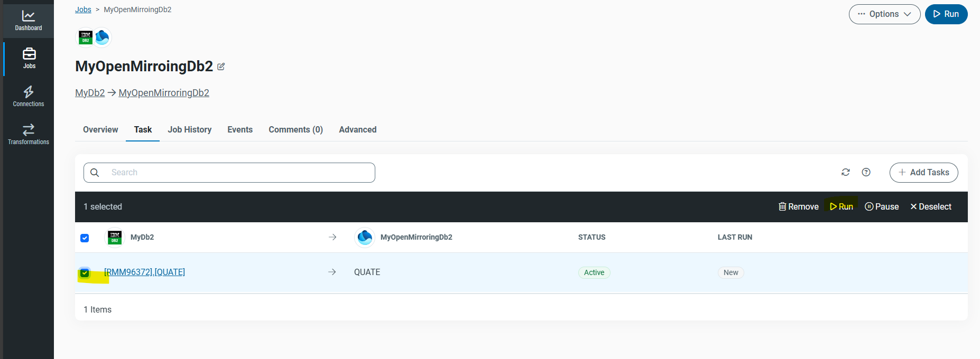980x359 pixels.
Task: Click the search magnifier icon
Action: (95, 173)
